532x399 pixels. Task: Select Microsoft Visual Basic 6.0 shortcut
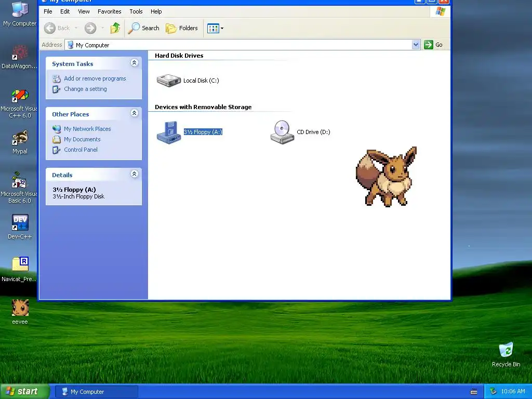(x=20, y=188)
